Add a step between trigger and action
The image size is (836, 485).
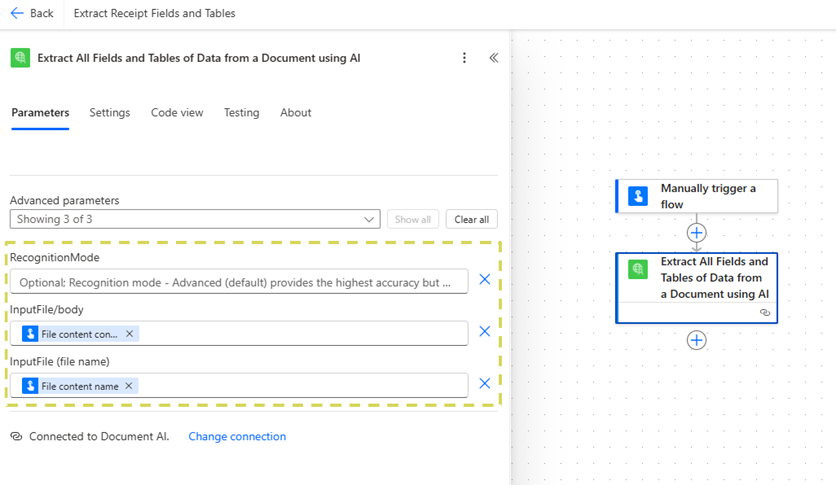pos(697,233)
